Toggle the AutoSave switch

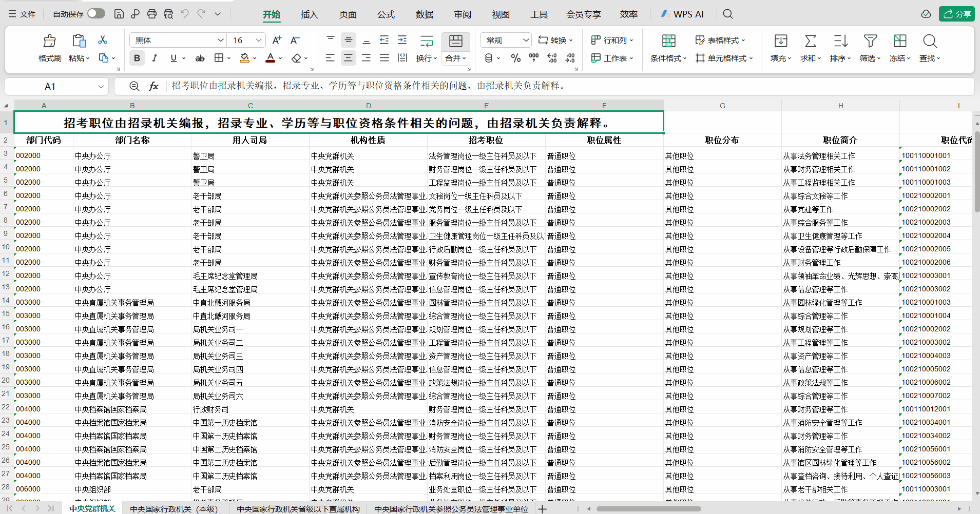point(96,14)
